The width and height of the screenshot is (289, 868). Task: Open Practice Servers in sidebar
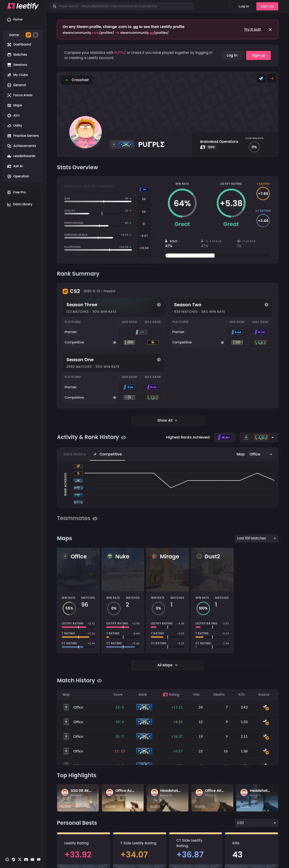23,136
